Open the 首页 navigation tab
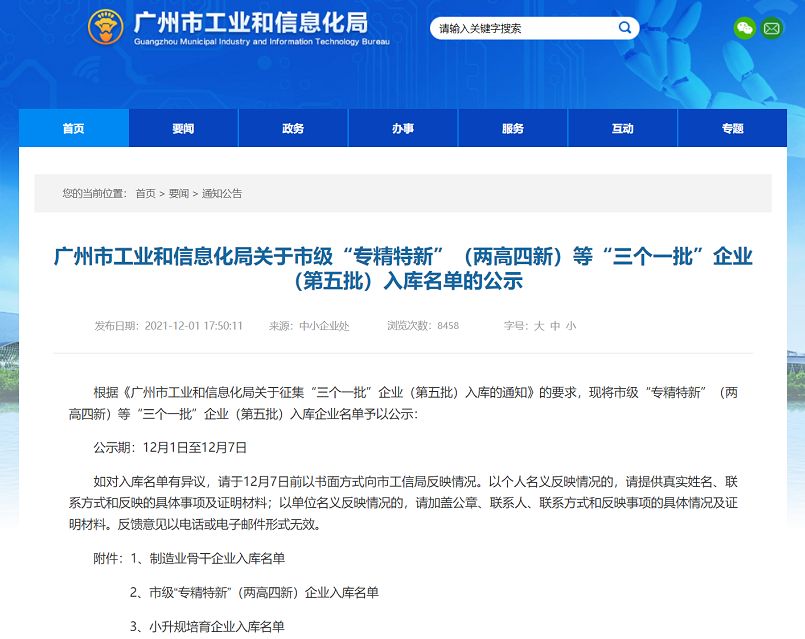The height and width of the screenshot is (639, 805). click(74, 128)
